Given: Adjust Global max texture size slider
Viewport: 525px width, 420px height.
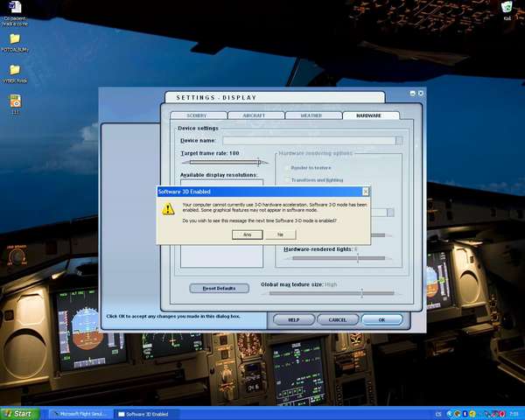Looking at the screenshot, I should coord(332,293).
